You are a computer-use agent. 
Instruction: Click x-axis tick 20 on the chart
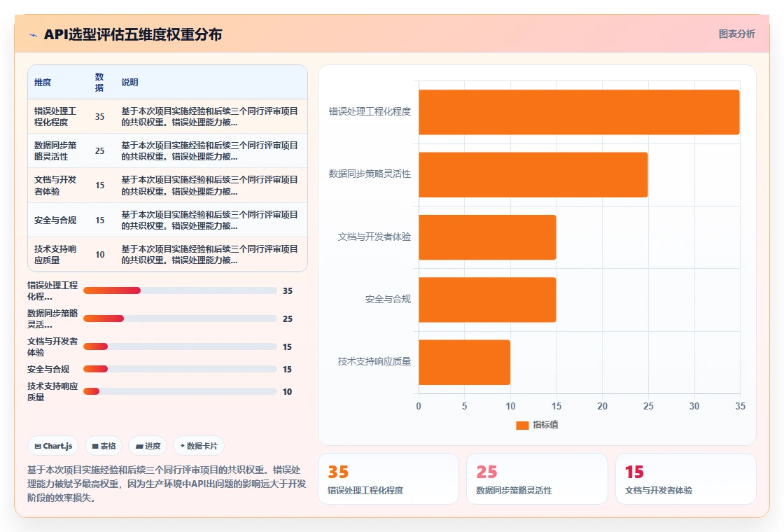pyautogui.click(x=602, y=406)
